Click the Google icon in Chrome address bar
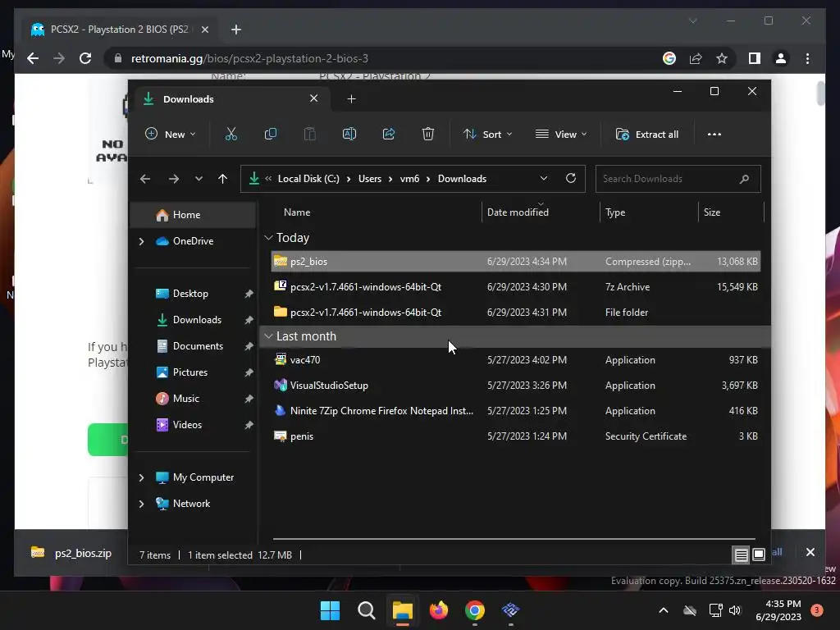Screen dimensions: 840x630 click(x=669, y=58)
